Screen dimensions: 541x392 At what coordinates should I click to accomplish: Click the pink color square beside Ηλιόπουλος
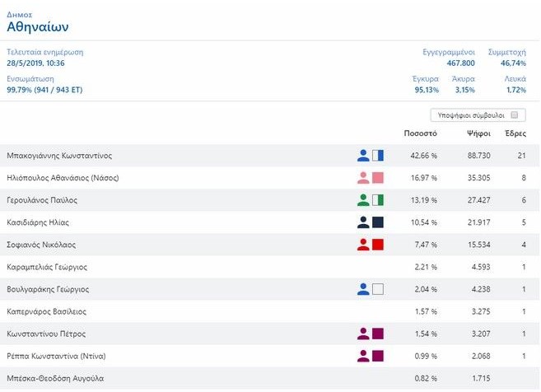pos(378,177)
